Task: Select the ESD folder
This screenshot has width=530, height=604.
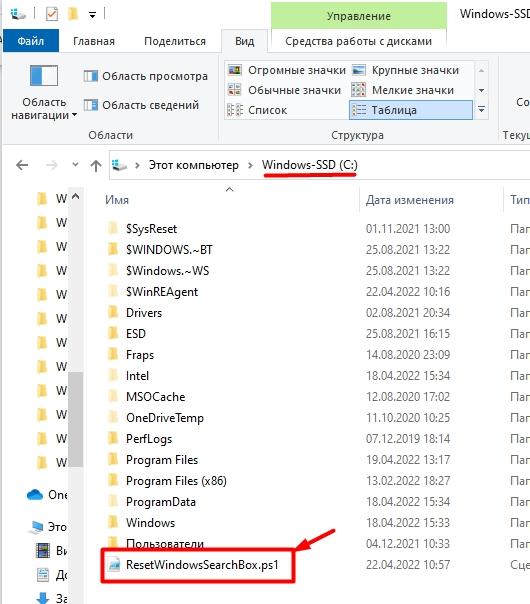Action: pos(136,334)
